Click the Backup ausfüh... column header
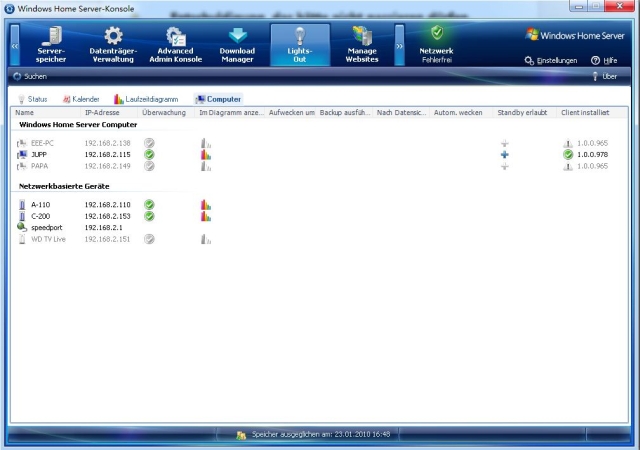Viewport: 640px width, 450px height. pos(345,113)
